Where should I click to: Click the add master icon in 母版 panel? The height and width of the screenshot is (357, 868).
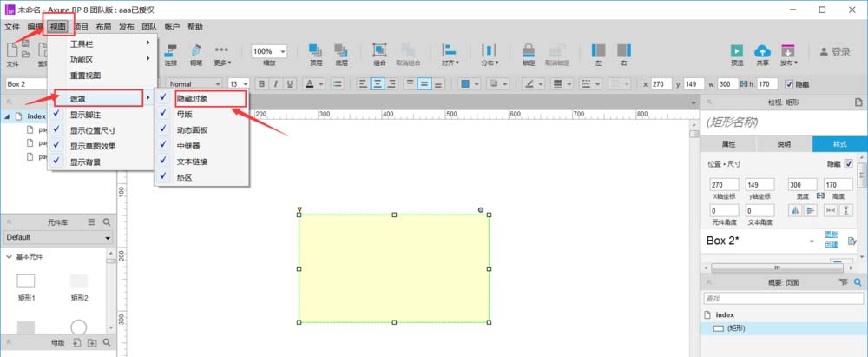pos(77,342)
